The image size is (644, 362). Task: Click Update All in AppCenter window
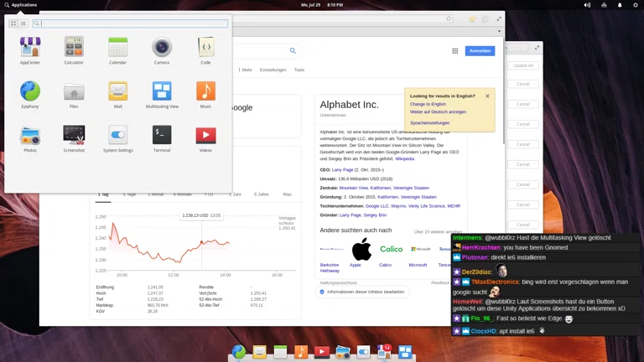tap(523, 65)
